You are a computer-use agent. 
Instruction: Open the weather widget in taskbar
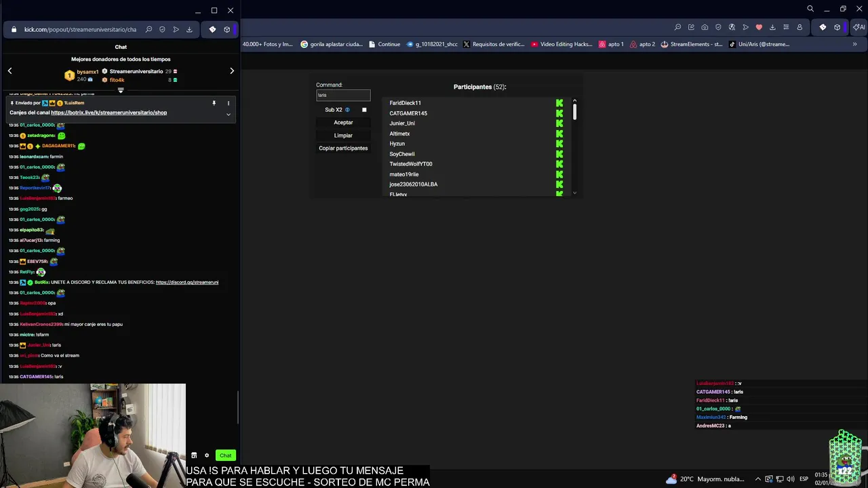pyautogui.click(x=705, y=479)
